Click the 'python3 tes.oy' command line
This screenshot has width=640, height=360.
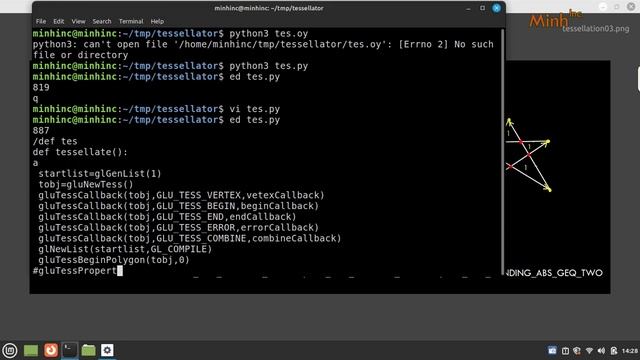[170, 33]
